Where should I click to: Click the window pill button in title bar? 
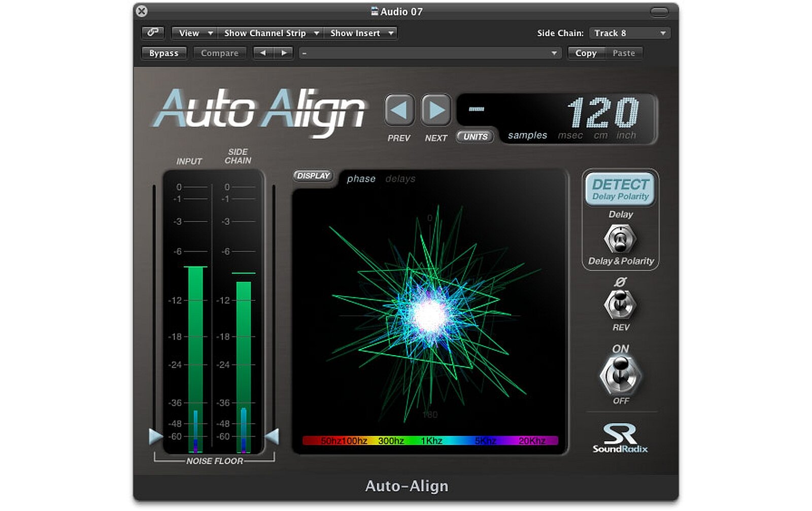coord(659,11)
